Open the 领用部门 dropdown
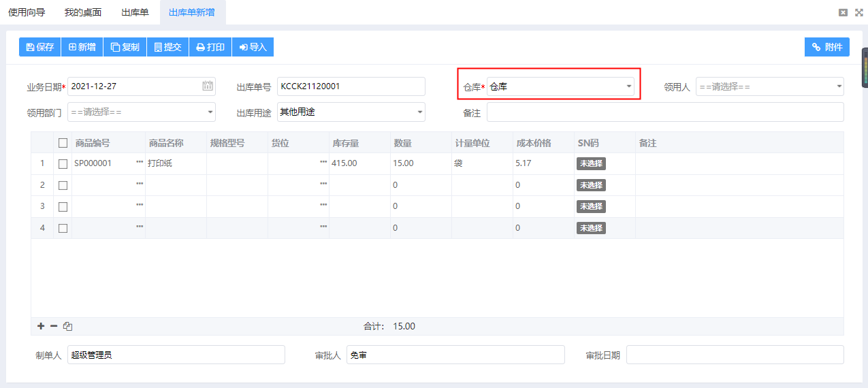Viewport: 868px width, 388px height. [x=142, y=112]
